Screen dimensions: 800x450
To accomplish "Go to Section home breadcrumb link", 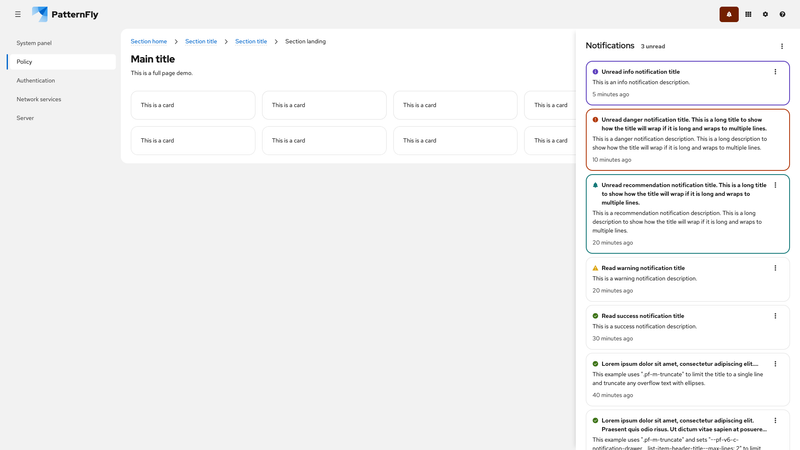I will (148, 41).
